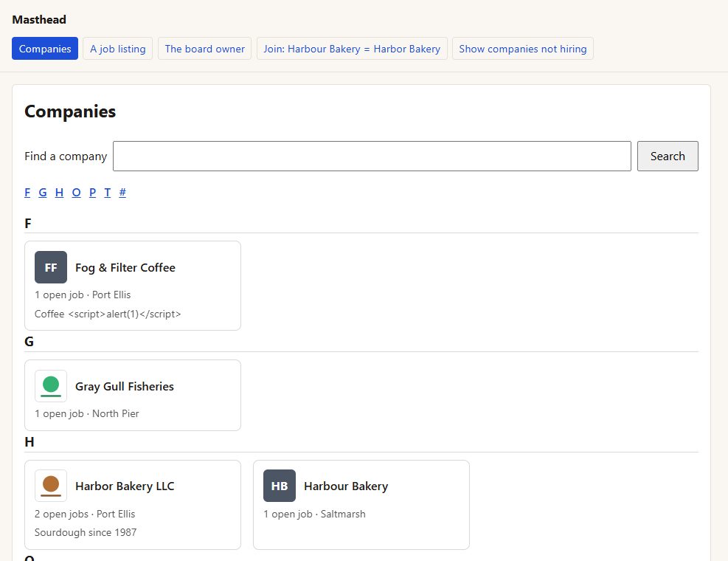
Task: Click the FF logo of Fog & Filter Coffee
Action: pyautogui.click(x=51, y=267)
